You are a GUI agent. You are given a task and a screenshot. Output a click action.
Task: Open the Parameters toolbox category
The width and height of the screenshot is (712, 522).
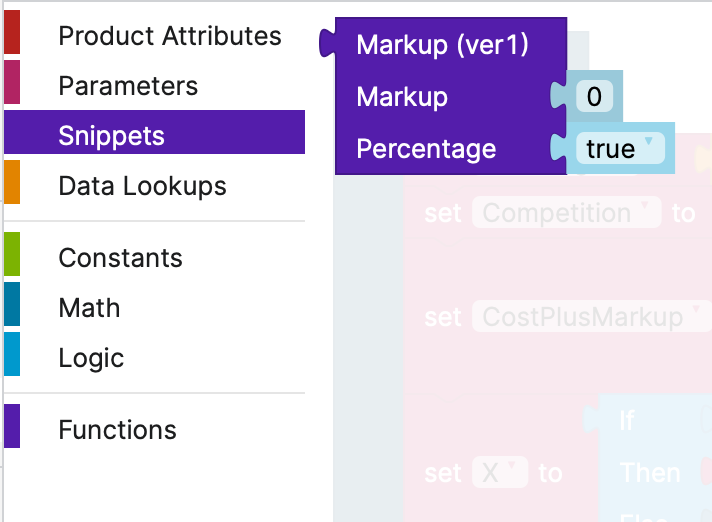click(x=128, y=86)
